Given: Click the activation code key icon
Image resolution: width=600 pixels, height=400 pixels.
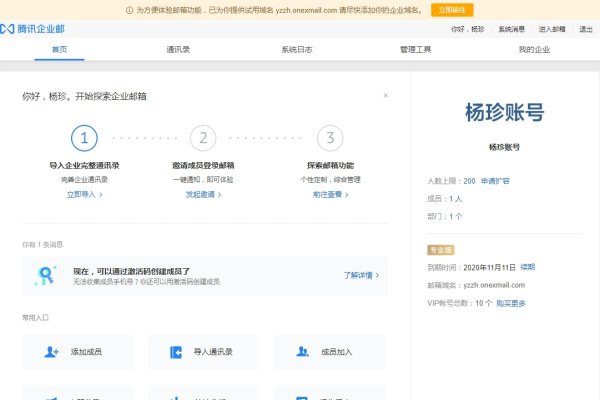Looking at the screenshot, I should tap(46, 276).
